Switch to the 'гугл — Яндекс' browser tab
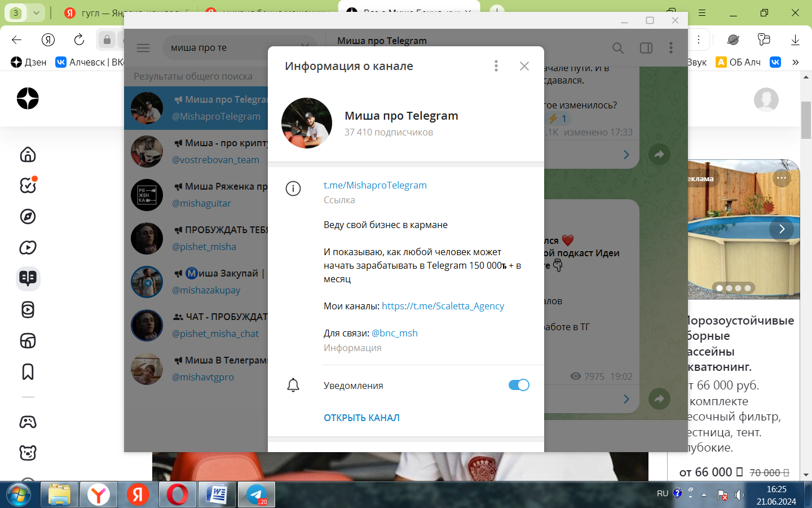The width and height of the screenshot is (812, 508). coord(127,13)
